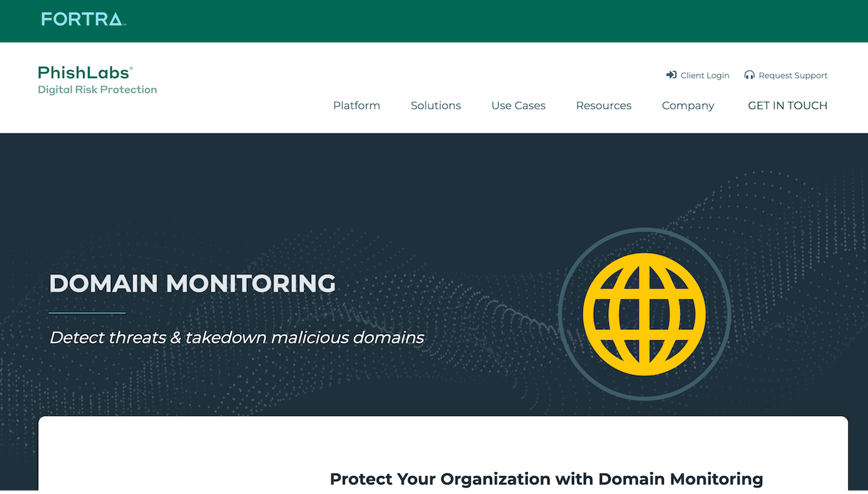Screen dimensions: 868x494
Task: Click the Request Support headset icon
Action: [x=750, y=75]
